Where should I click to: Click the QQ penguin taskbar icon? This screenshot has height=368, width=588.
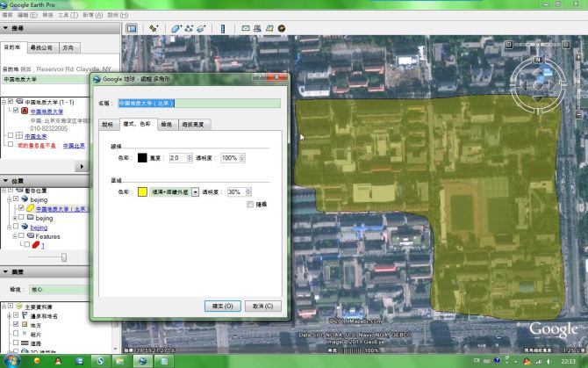58,361
